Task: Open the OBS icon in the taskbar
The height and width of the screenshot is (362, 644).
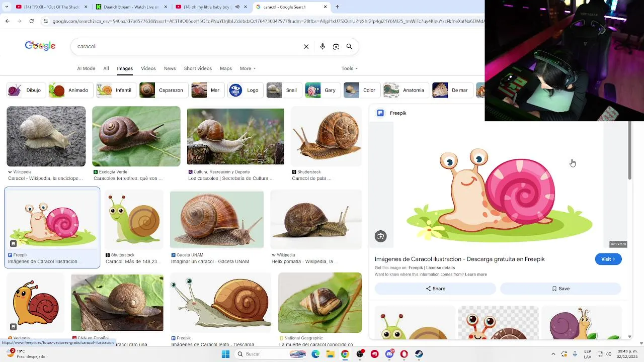Action: pos(360,354)
